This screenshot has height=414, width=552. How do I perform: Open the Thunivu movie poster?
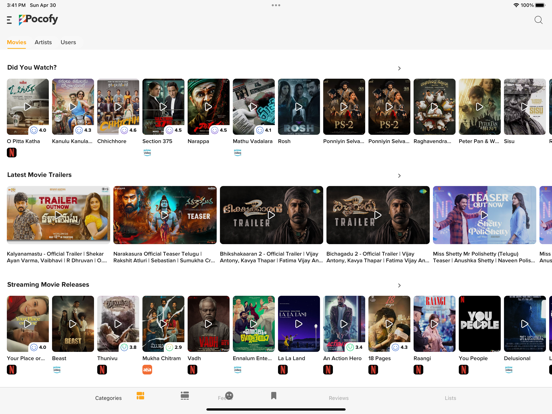118,324
